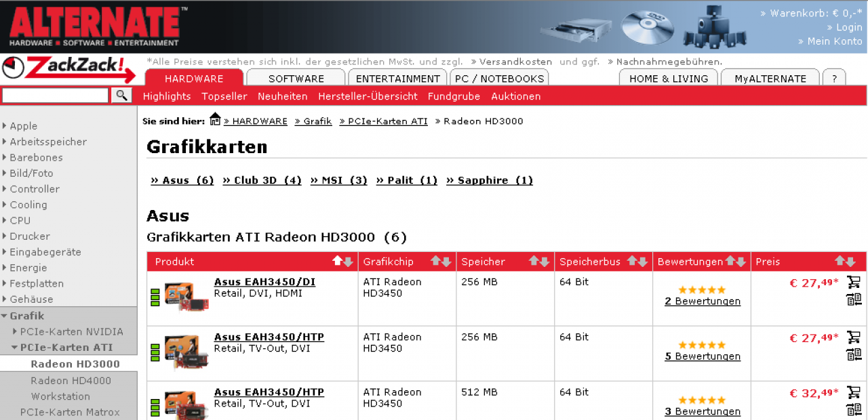Screen dimensions: 868x420
Task: Select Radeon HD4000 in sidebar
Action: 71,381
